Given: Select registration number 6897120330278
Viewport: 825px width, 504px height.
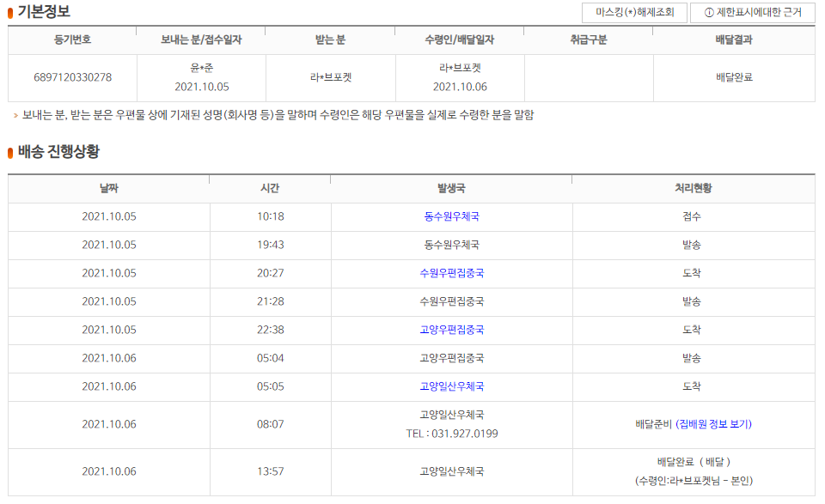Looking at the screenshot, I should pos(72,77).
